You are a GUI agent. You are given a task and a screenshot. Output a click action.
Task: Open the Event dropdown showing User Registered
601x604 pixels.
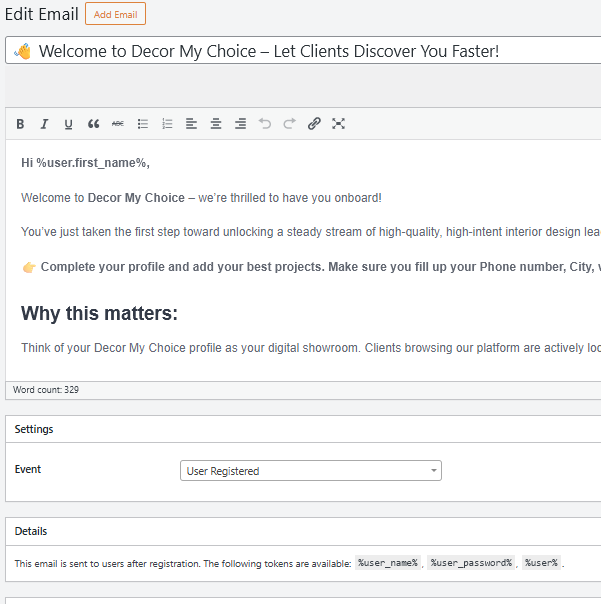pyautogui.click(x=311, y=471)
